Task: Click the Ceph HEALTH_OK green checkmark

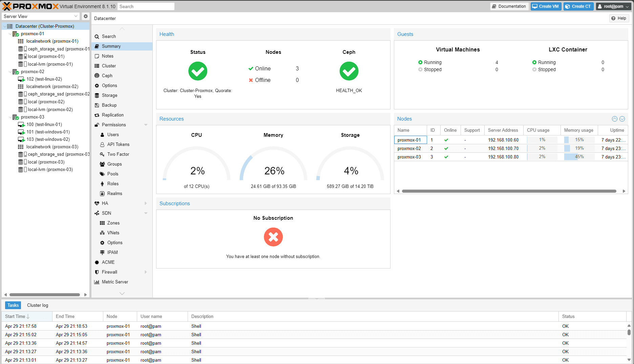Action: click(x=349, y=71)
